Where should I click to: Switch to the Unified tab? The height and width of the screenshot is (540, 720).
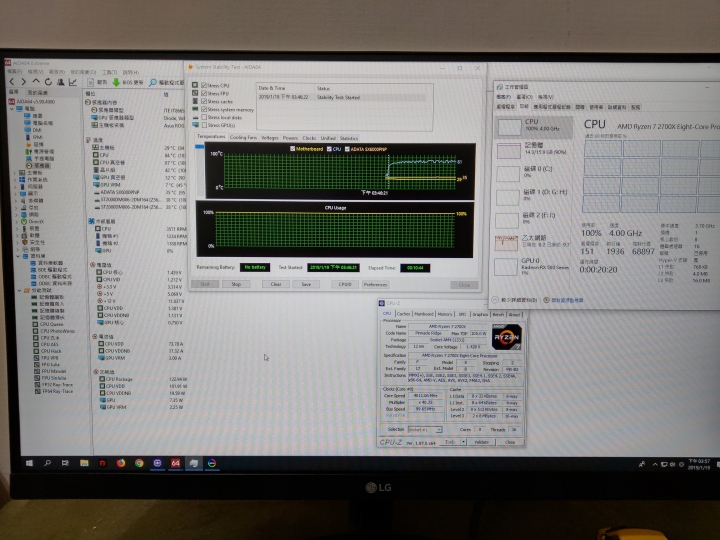pyautogui.click(x=328, y=138)
